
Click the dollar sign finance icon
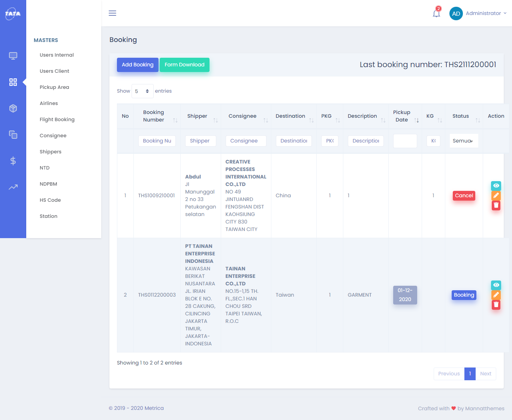13,161
